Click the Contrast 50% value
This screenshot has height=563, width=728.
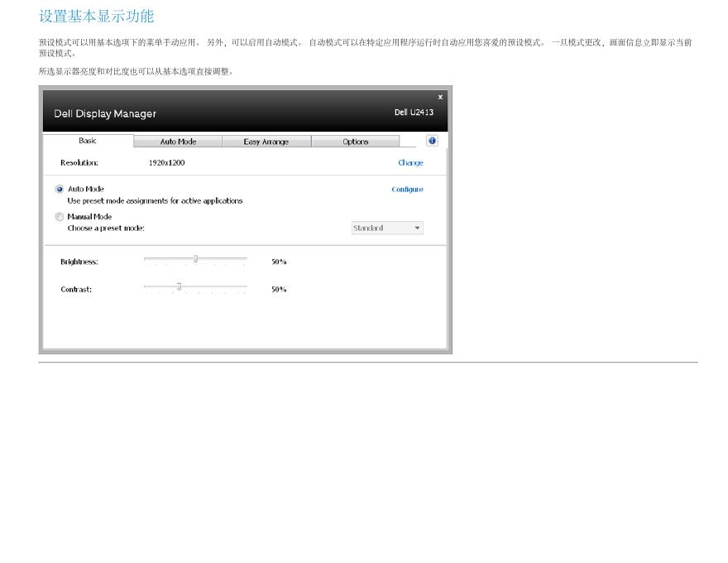coord(279,290)
